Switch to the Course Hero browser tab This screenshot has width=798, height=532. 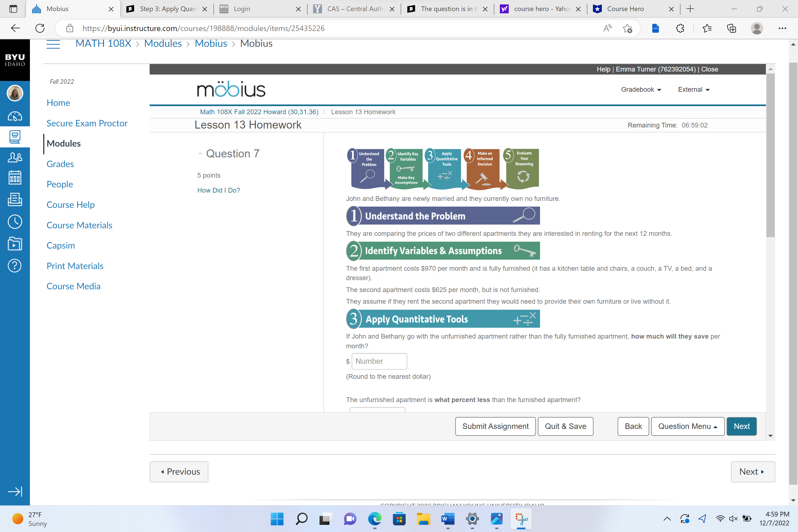[x=625, y=9]
